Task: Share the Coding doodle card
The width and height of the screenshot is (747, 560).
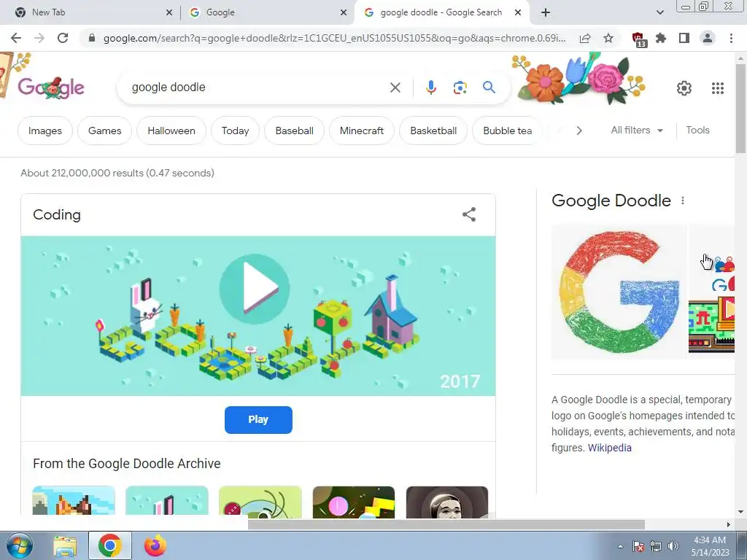Action: click(469, 214)
